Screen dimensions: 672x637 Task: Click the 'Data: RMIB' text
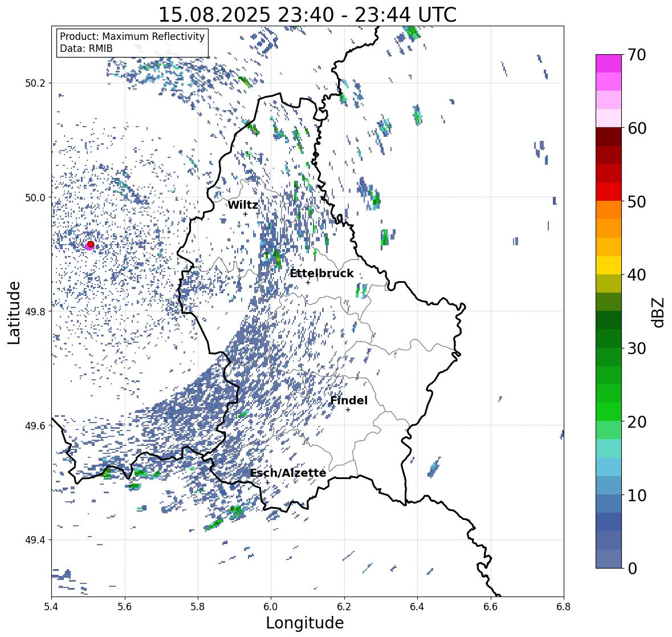(86, 48)
